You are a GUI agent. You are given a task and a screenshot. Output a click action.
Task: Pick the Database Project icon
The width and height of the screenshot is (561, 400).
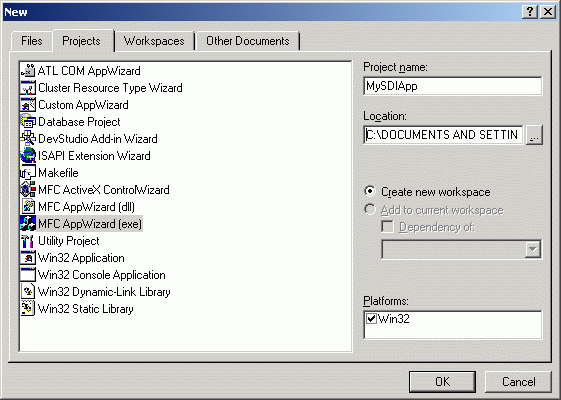tap(28, 122)
